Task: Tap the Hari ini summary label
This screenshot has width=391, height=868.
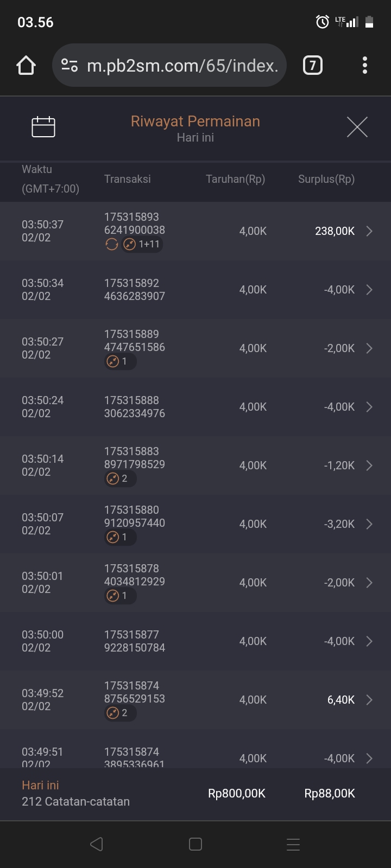Action: point(41,785)
